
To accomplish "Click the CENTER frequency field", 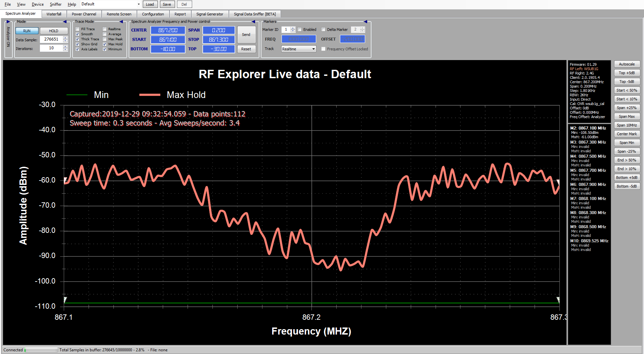I will click(168, 30).
